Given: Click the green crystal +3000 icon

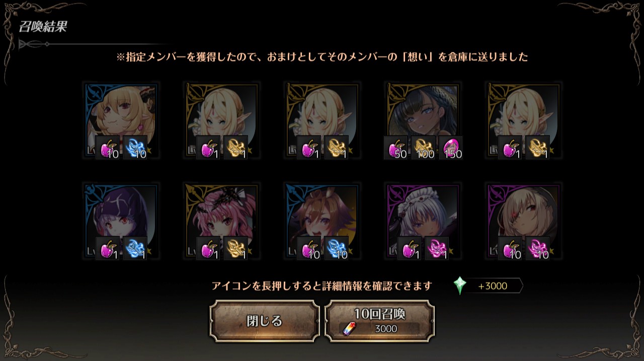Looking at the screenshot, I should click(x=460, y=285).
